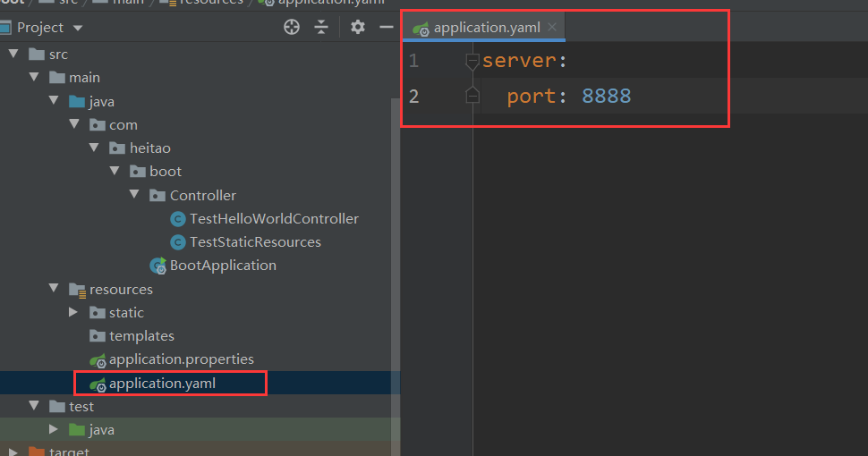Viewport: 868px width, 456px height.
Task: Click the value 8888 in editor
Action: [x=606, y=97]
